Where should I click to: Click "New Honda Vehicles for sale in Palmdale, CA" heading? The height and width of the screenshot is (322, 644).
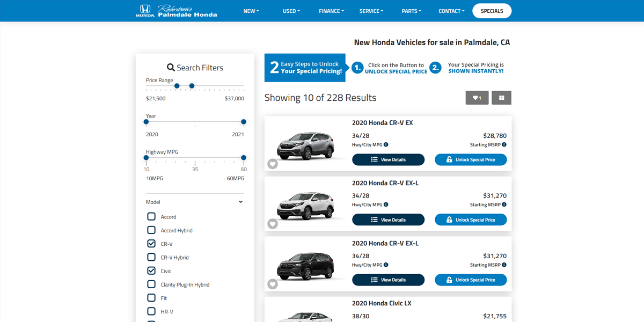point(432,42)
